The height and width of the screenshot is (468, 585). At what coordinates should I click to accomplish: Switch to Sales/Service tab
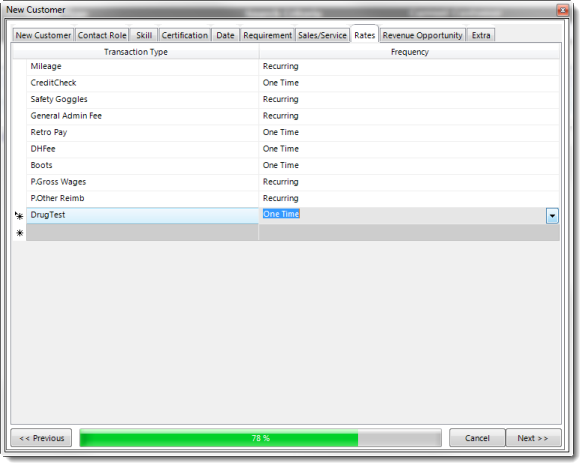coord(322,35)
